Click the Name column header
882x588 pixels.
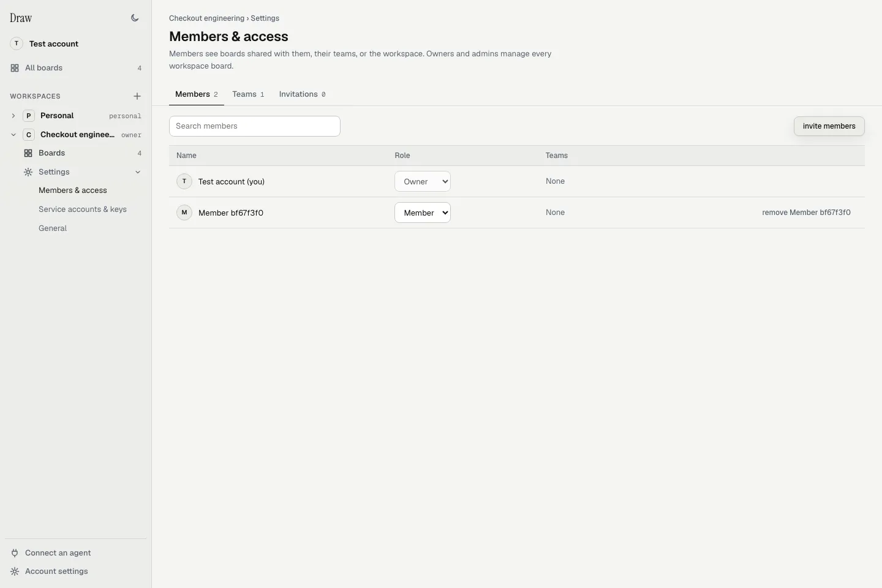[186, 156]
